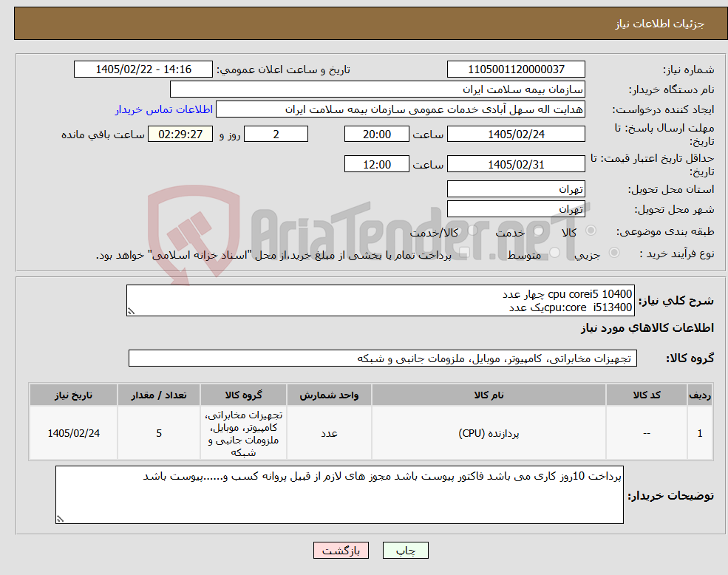Select the جزیی purchase type radio

pos(613,253)
